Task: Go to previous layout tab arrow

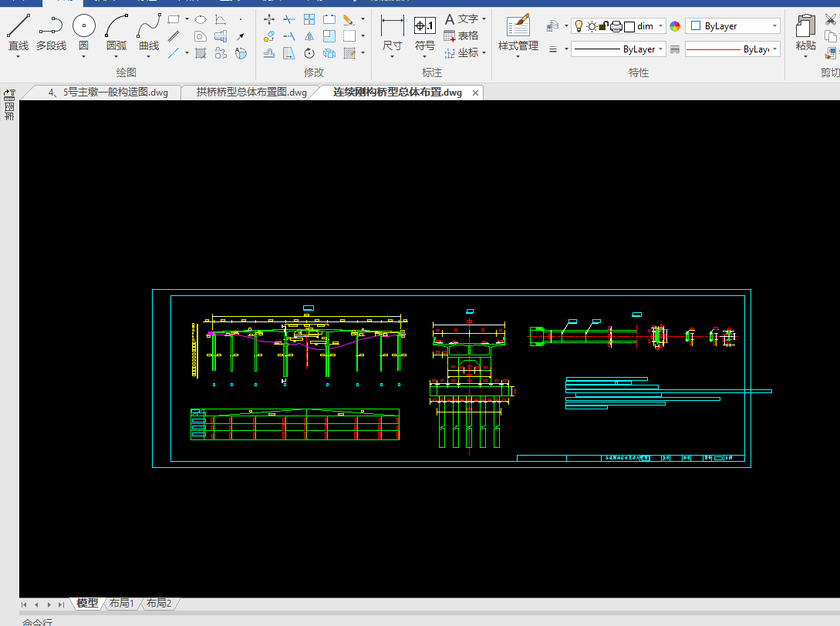Action: [x=36, y=604]
